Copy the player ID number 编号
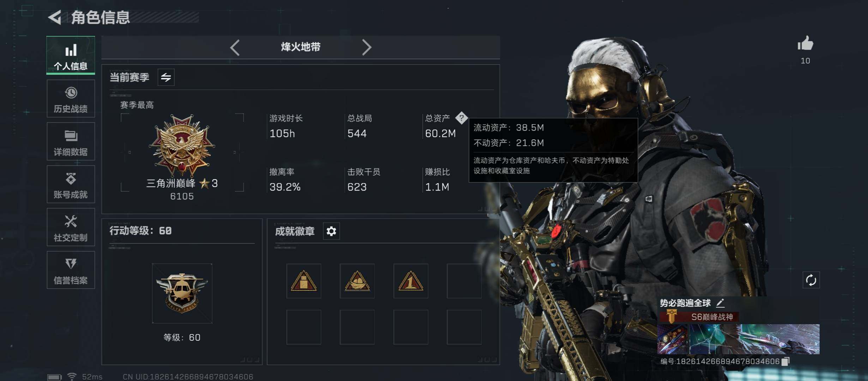Screen dimensions: 868x381 (785, 361)
